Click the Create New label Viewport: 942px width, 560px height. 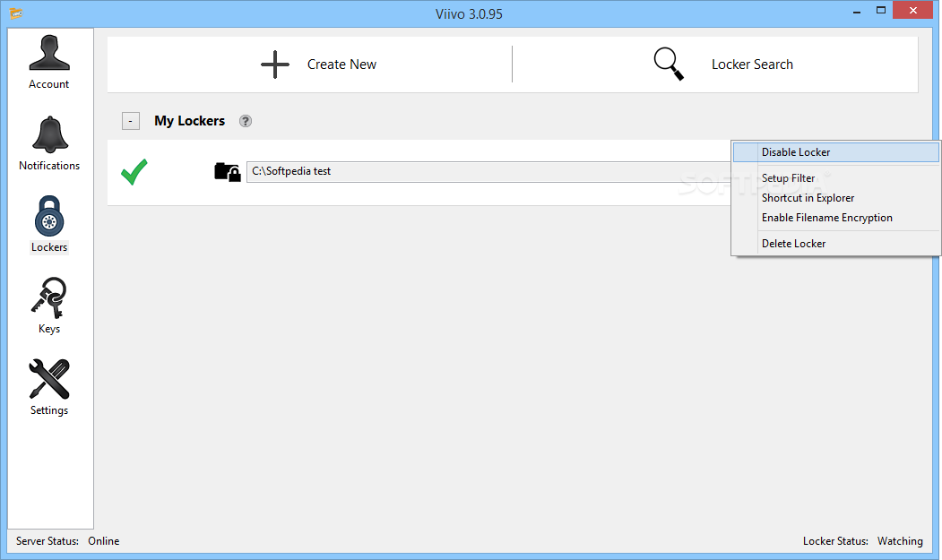(341, 65)
